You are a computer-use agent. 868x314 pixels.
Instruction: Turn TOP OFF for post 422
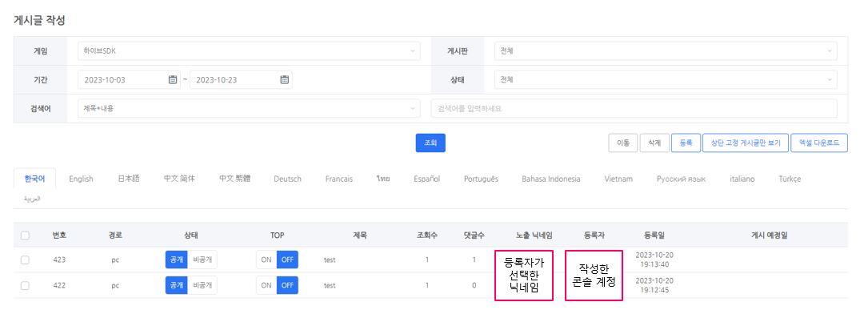(x=287, y=285)
